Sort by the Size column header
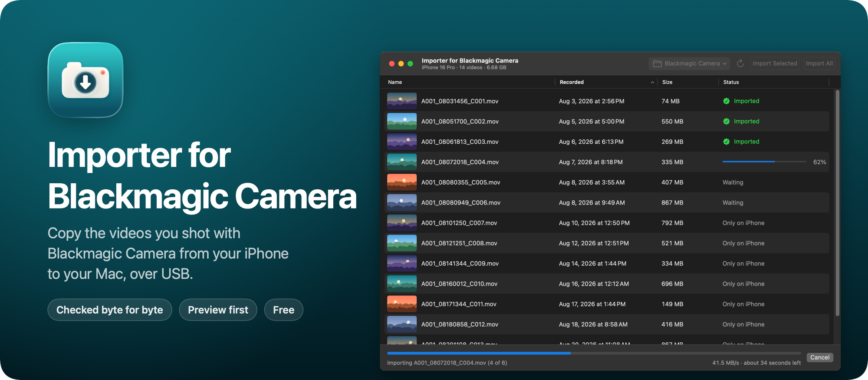This screenshot has width=868, height=380. [688, 82]
